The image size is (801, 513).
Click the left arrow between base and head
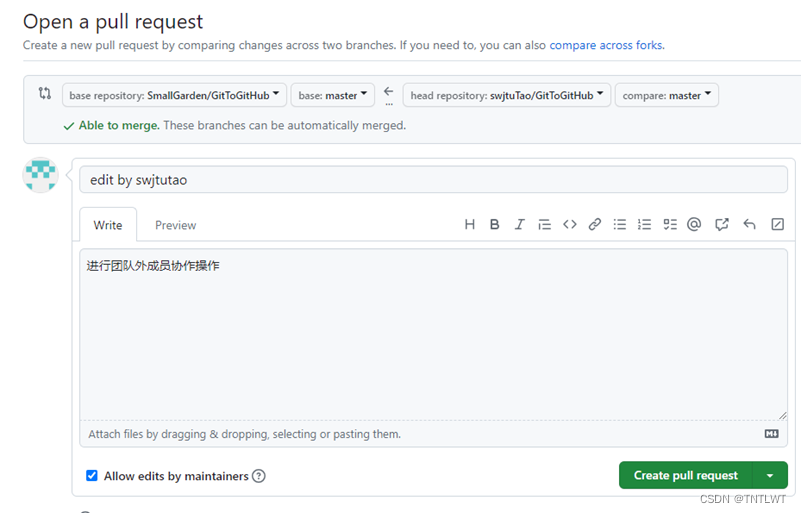pyautogui.click(x=389, y=91)
